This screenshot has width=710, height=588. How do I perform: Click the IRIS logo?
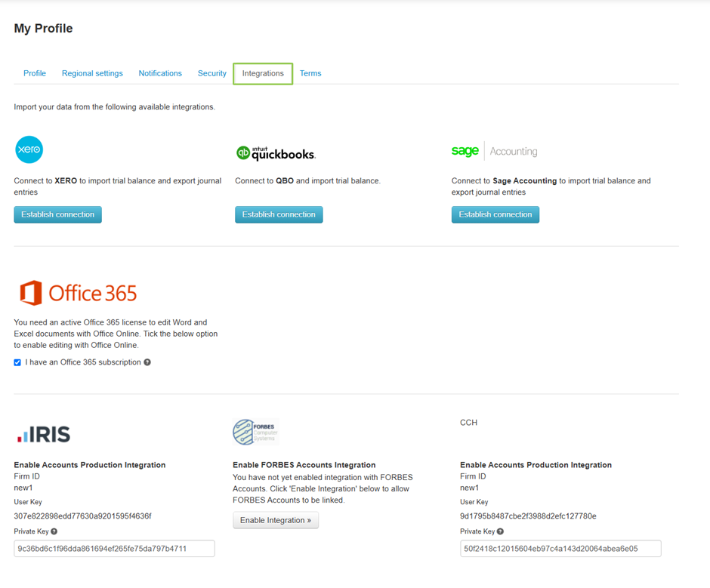(43, 434)
